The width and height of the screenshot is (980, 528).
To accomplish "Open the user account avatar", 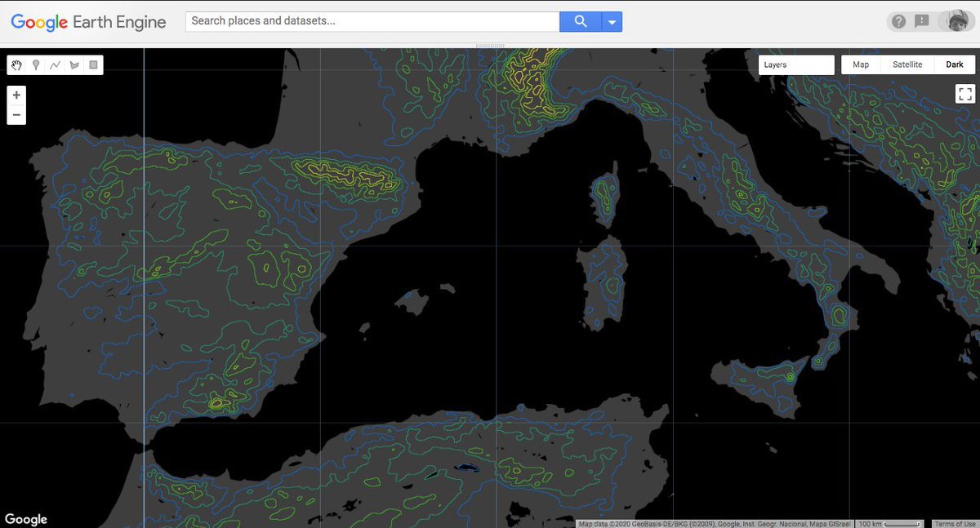I will (x=955, y=22).
